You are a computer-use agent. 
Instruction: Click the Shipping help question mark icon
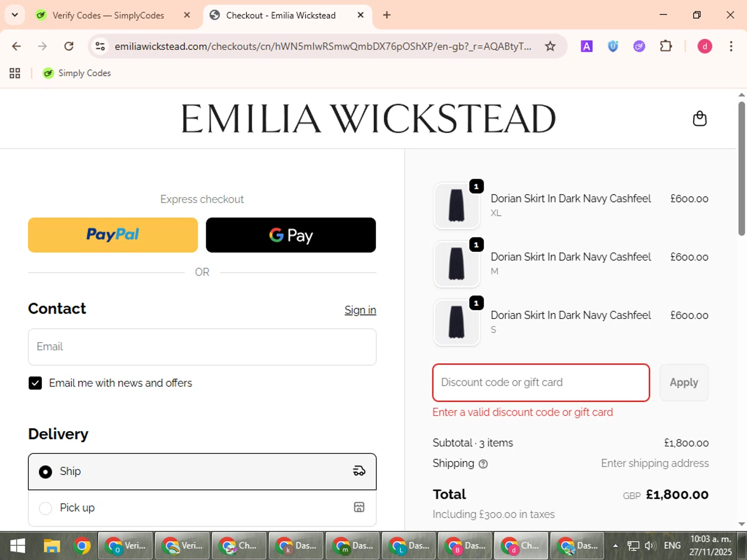pyautogui.click(x=483, y=464)
